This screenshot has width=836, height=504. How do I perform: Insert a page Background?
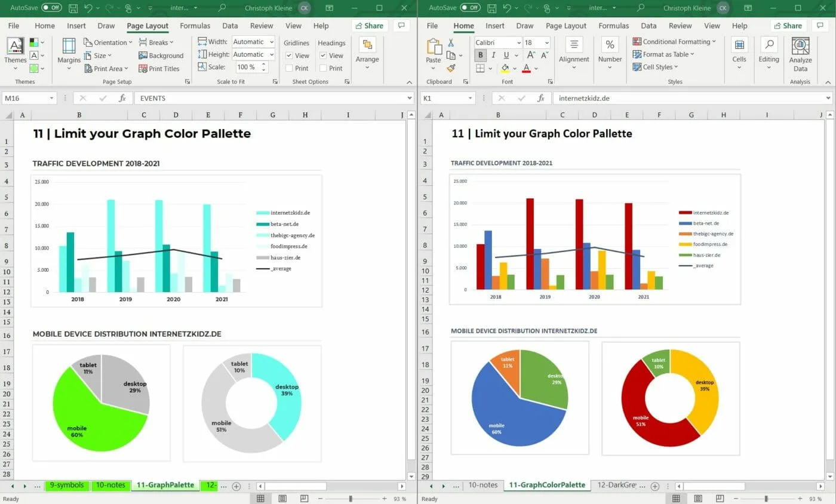161,55
